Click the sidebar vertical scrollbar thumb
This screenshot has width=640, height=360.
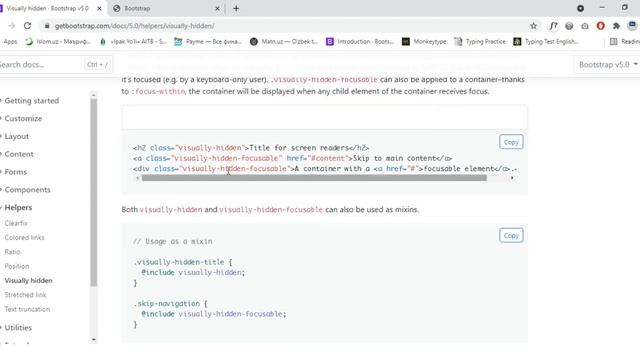point(94,192)
